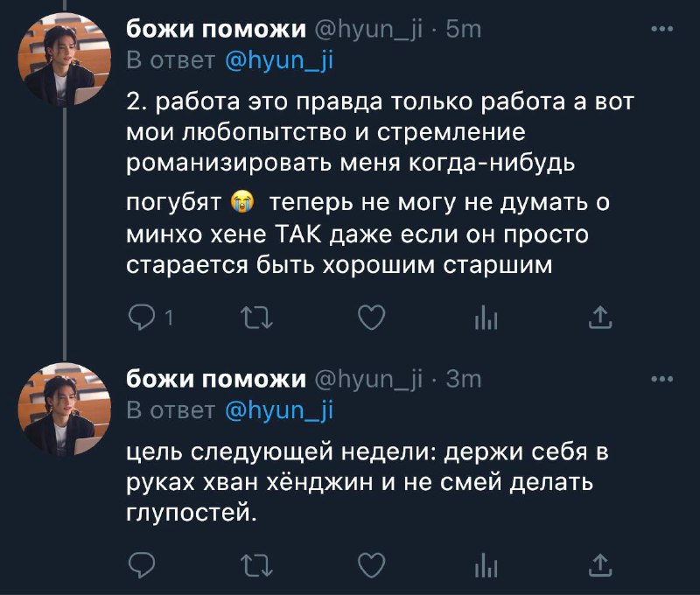View analytics of the first tweet
700x595 pixels.
click(486, 318)
